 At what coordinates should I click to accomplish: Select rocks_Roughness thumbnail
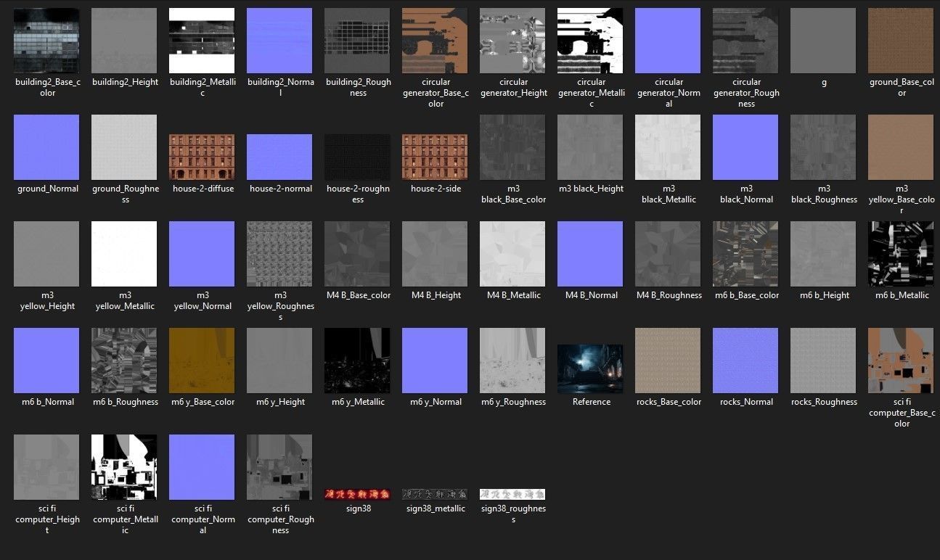[x=823, y=361]
